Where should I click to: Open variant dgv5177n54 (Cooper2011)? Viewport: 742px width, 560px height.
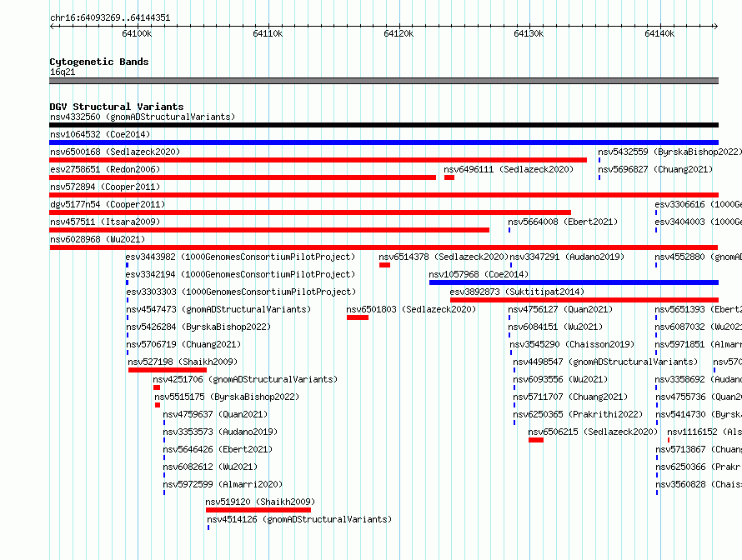coord(108,204)
